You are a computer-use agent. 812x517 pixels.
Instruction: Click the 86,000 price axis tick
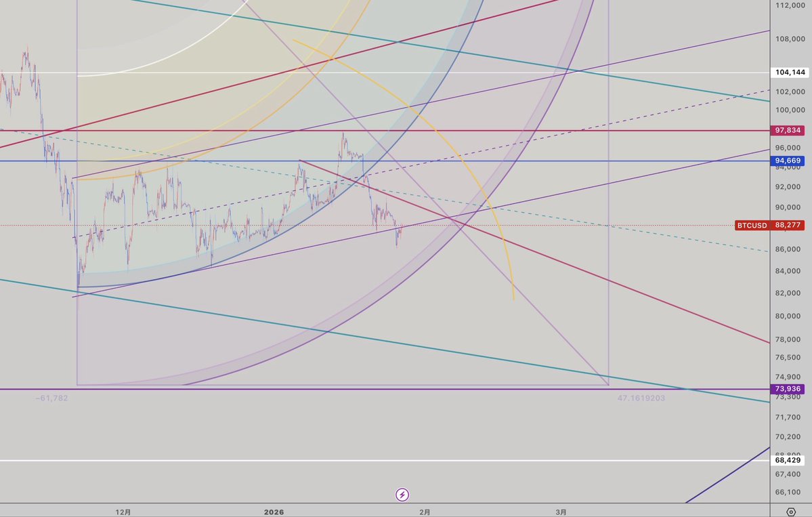point(788,249)
